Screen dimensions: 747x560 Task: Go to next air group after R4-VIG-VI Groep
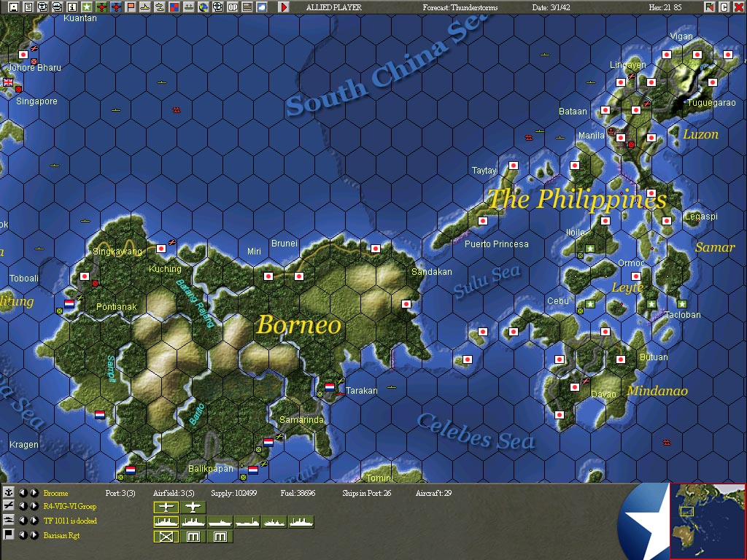(34, 506)
